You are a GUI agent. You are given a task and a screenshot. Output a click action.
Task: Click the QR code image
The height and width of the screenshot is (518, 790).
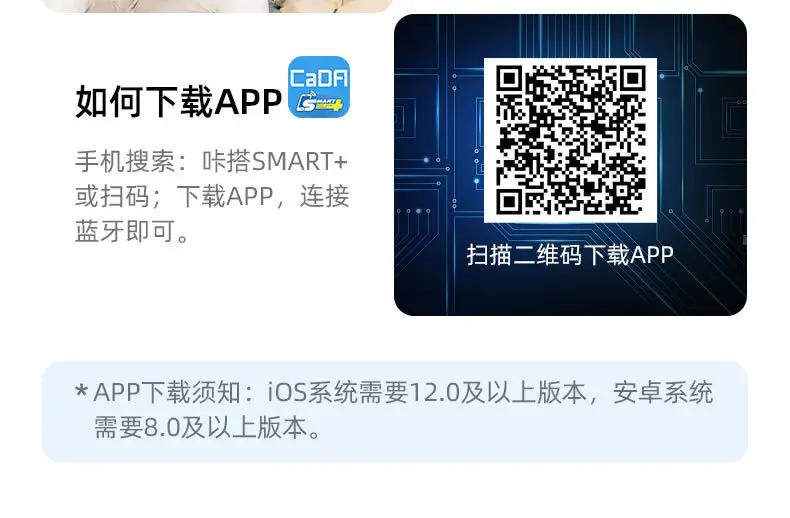570,140
